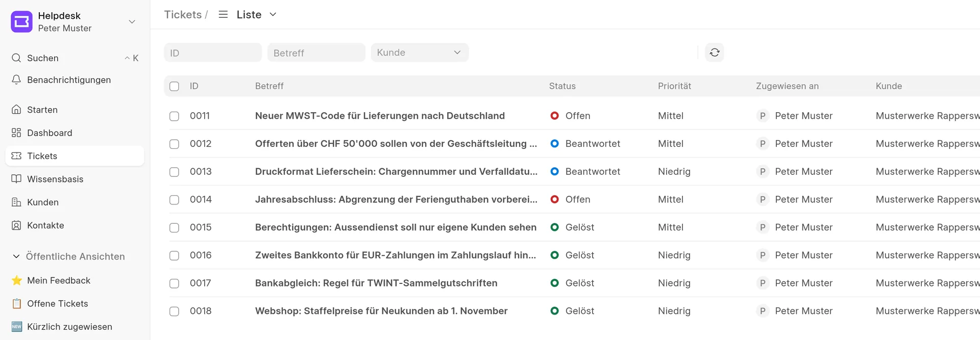This screenshot has height=340, width=980.
Task: Click the Zugewiesen an column header
Action: tap(787, 86)
